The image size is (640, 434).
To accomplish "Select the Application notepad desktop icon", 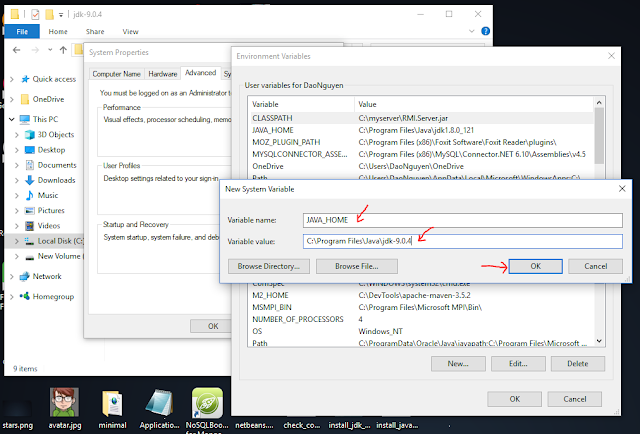I will tap(159, 408).
